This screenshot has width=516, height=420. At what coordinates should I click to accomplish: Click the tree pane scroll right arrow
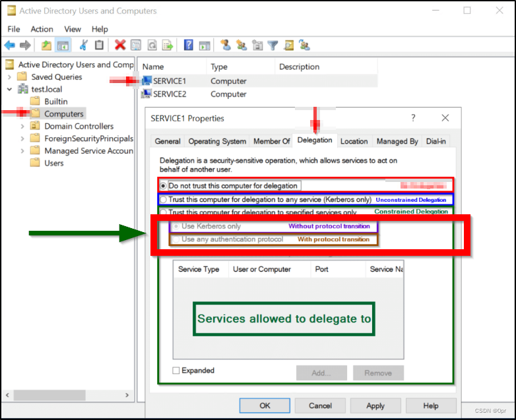[127, 395]
